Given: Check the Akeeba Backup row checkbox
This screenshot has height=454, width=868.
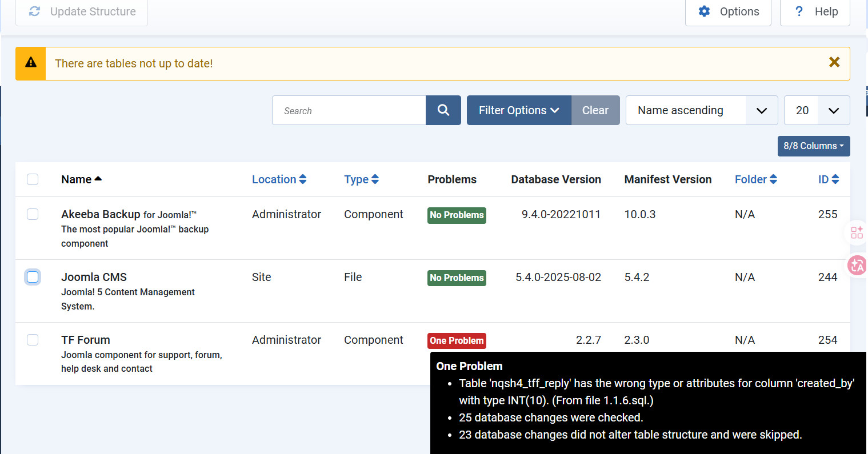Looking at the screenshot, I should pyautogui.click(x=33, y=214).
